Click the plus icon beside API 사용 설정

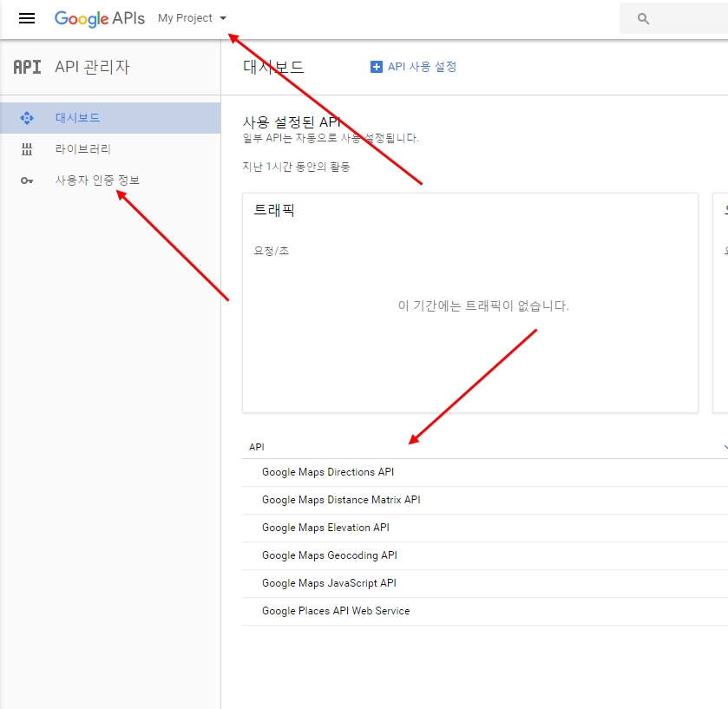click(376, 67)
